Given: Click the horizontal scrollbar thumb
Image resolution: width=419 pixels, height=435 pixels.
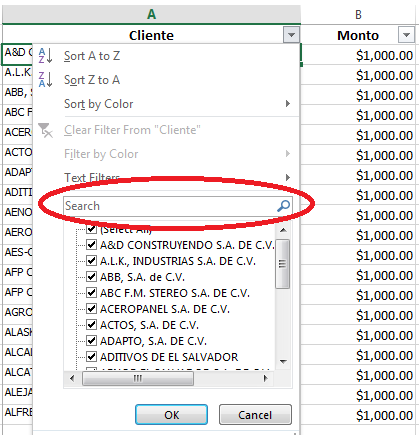Looking at the screenshot, I should click(138, 378).
